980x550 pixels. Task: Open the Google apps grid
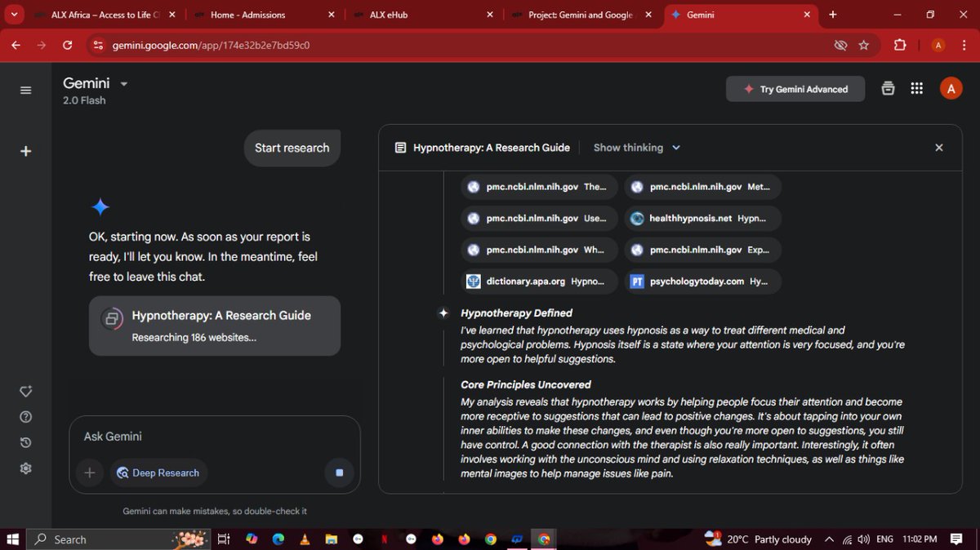916,89
